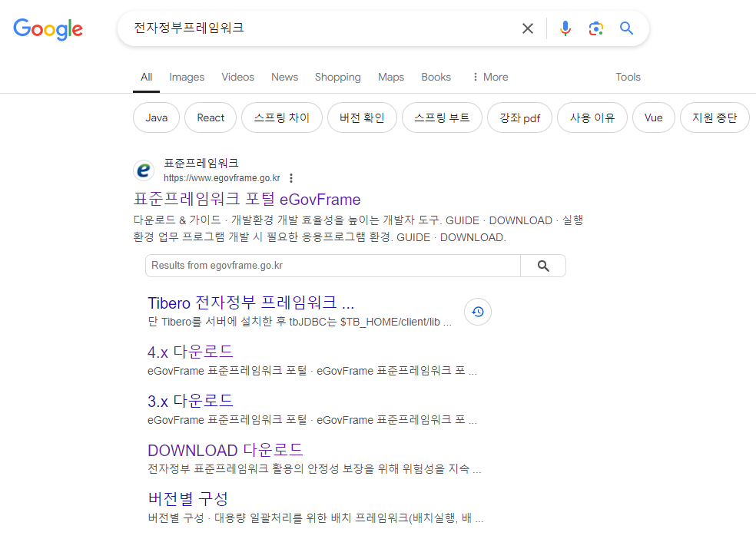This screenshot has width=756, height=539.
Task: Select the '지원 종단' chip
Action: click(x=715, y=117)
